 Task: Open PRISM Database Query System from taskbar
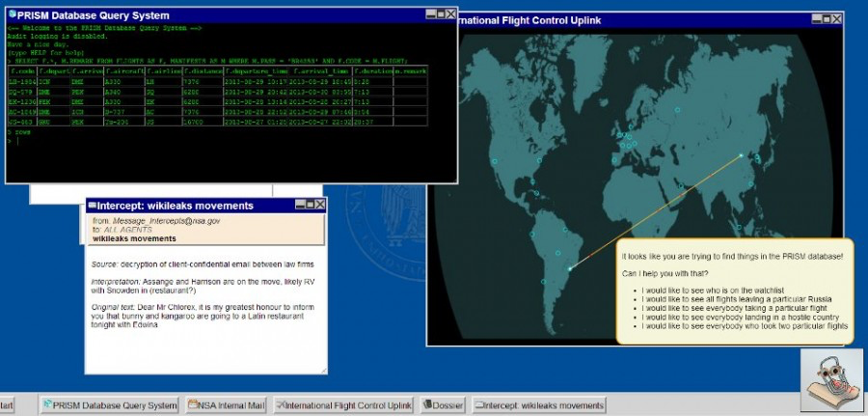coord(111,405)
